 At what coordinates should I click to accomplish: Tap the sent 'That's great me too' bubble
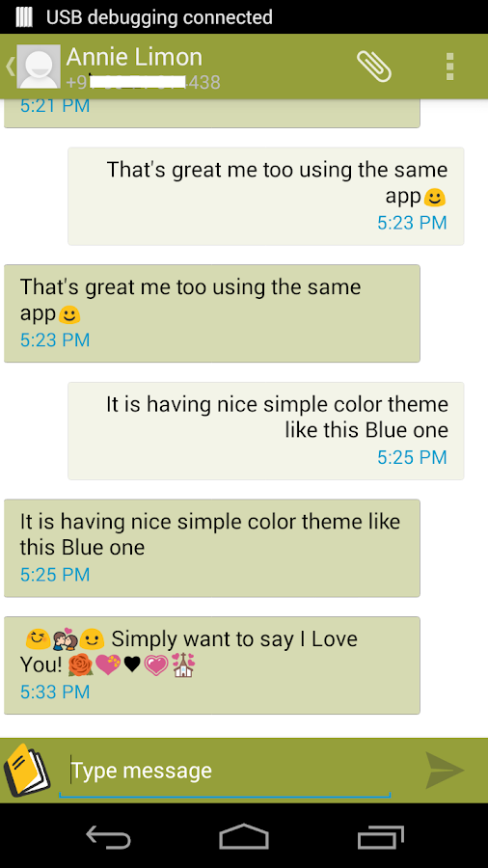point(265,196)
